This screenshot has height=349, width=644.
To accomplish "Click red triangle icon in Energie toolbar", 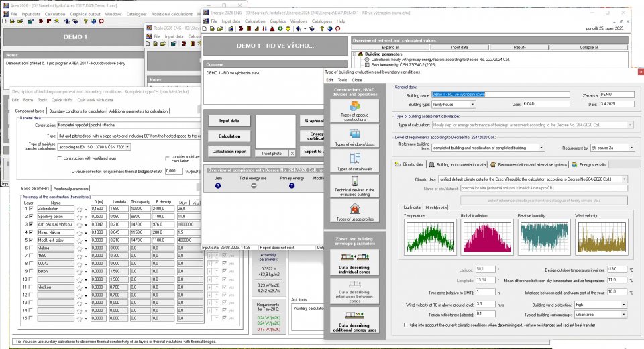I will coord(272,28).
